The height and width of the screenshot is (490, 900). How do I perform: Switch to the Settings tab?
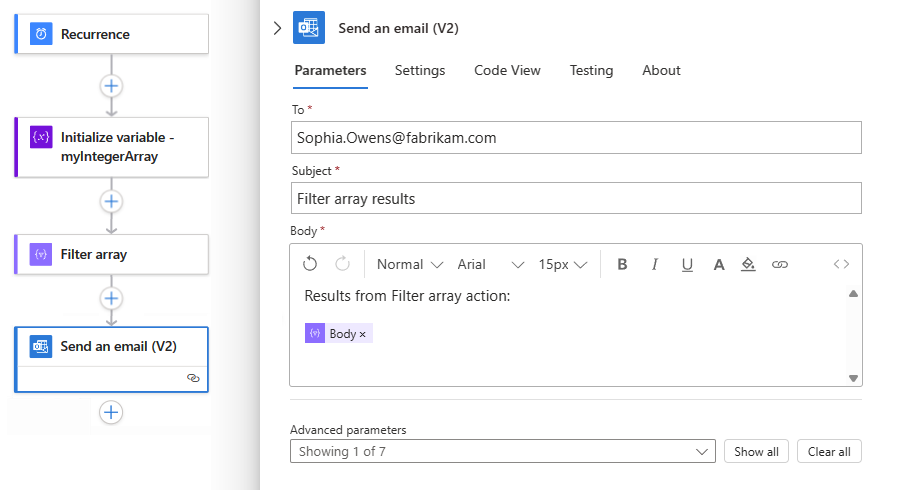(420, 70)
